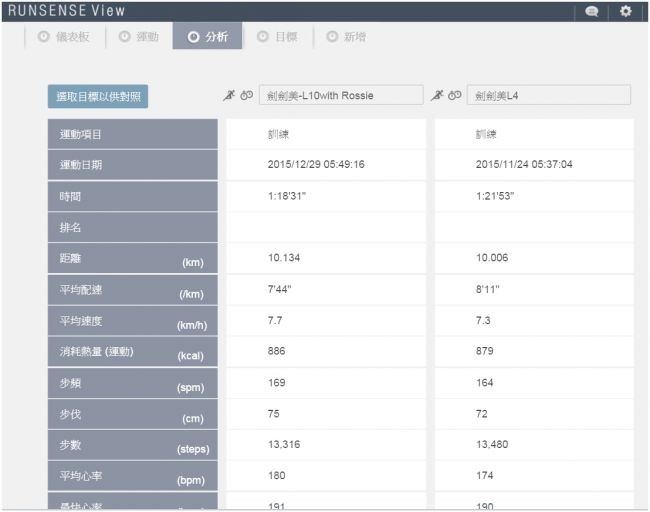This screenshot has height=512, width=650.
Task: Click average heart rate value 174
Action: pos(485,476)
